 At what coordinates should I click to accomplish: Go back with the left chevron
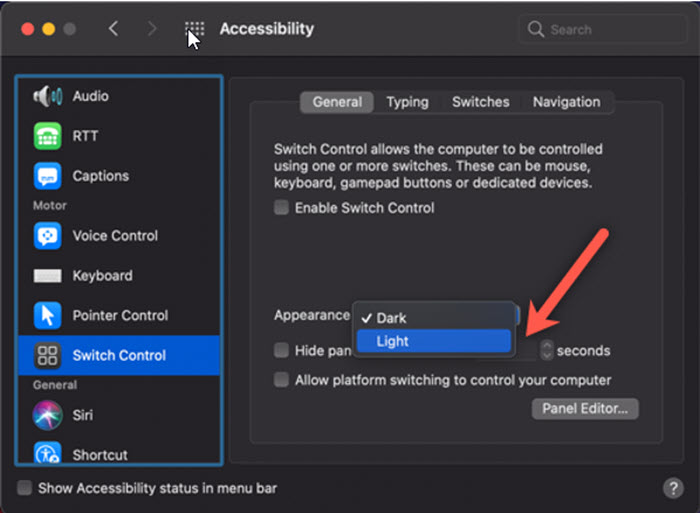[x=113, y=29]
